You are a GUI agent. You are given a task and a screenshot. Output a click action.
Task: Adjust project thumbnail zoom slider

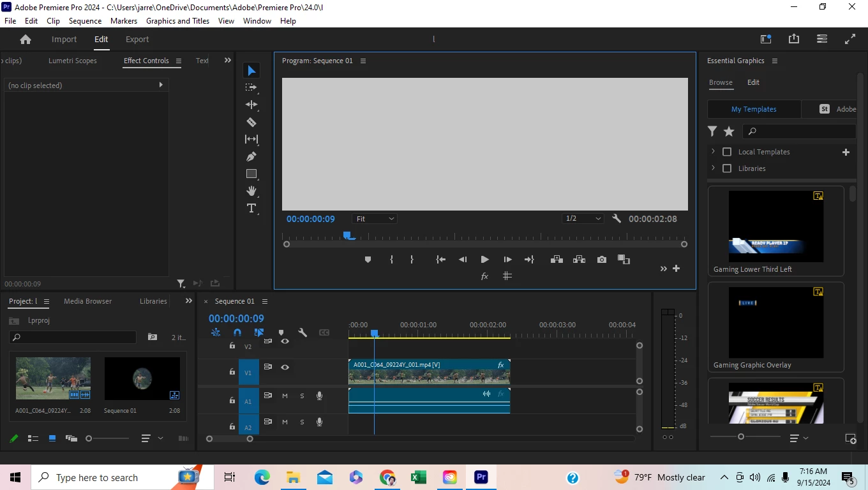[x=89, y=438]
